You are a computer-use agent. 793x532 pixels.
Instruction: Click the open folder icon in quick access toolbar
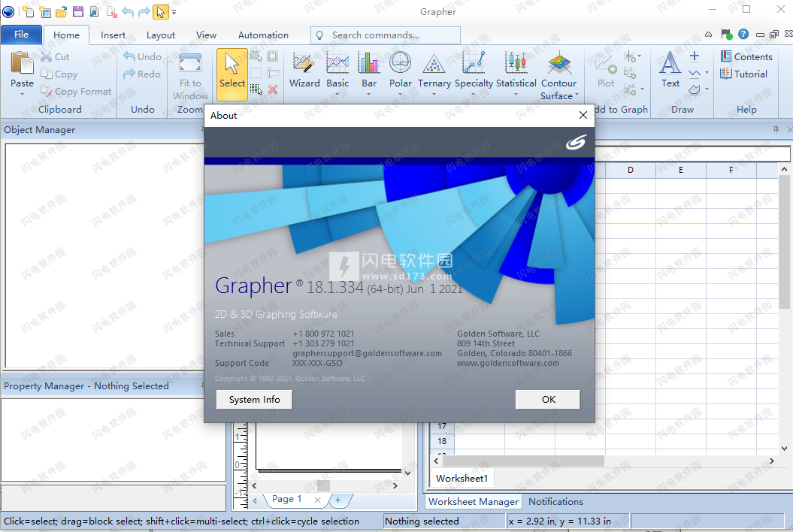click(61, 11)
